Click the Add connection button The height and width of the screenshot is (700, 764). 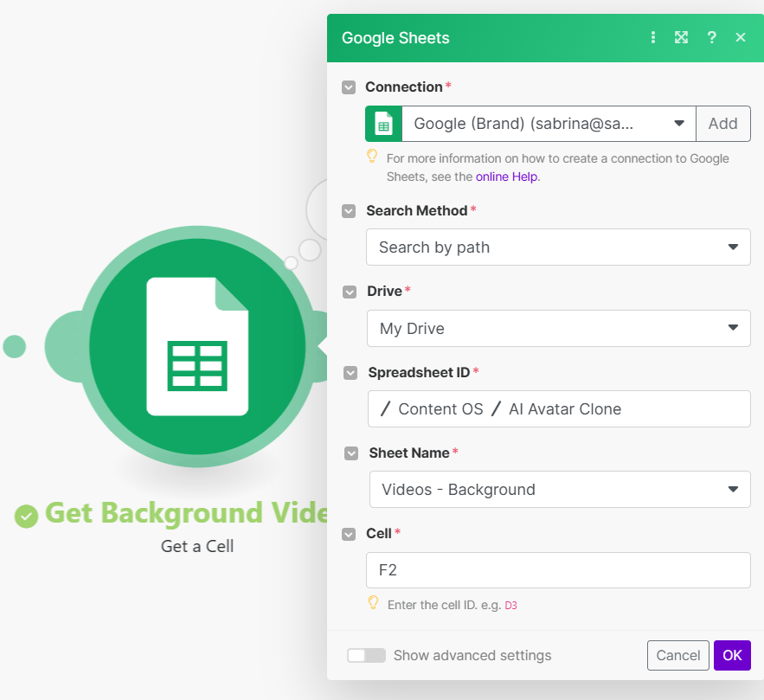coord(723,124)
